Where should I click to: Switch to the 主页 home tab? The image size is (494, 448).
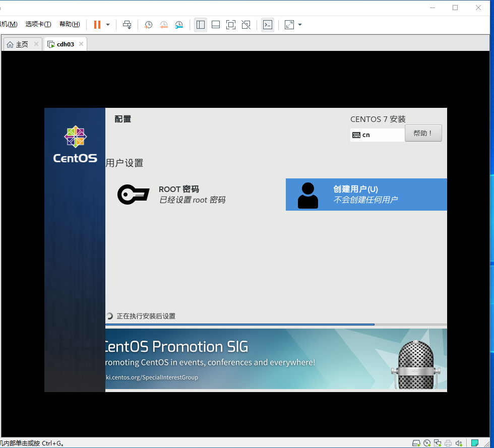22,44
